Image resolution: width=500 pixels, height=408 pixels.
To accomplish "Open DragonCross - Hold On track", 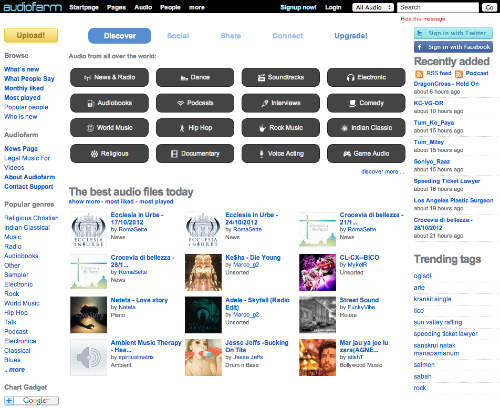I will (x=446, y=84).
